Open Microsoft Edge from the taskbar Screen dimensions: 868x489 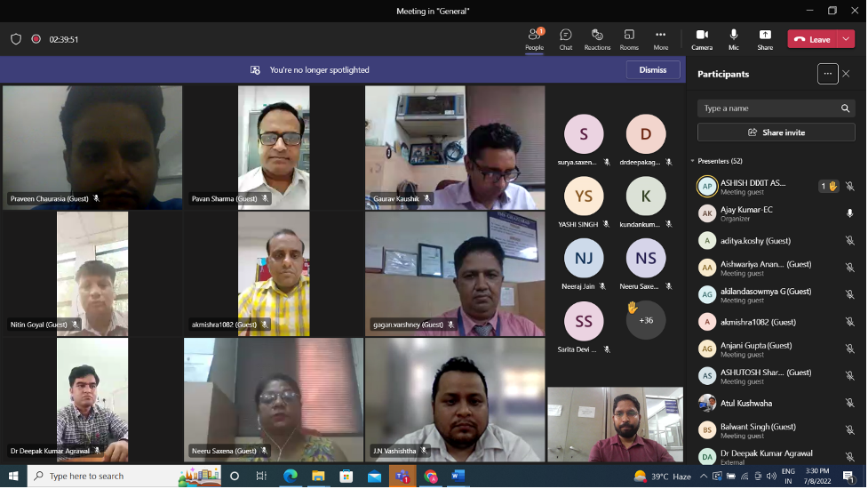(290, 477)
